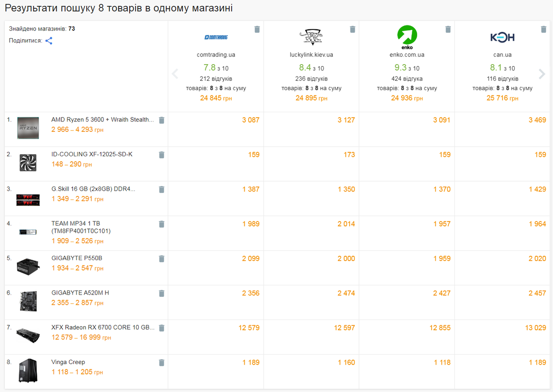Remove Vinga Creep case from list
Screen dimensions: 553x392
(161, 363)
